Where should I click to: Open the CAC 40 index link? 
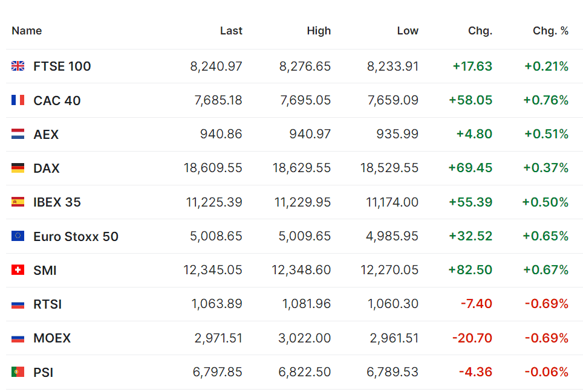pyautogui.click(x=57, y=101)
